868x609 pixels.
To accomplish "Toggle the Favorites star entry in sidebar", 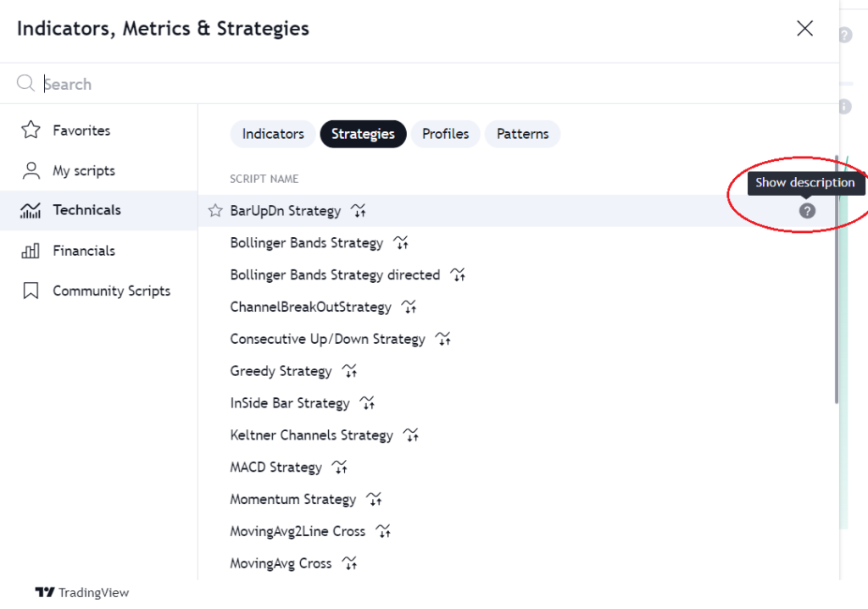I will click(30, 130).
